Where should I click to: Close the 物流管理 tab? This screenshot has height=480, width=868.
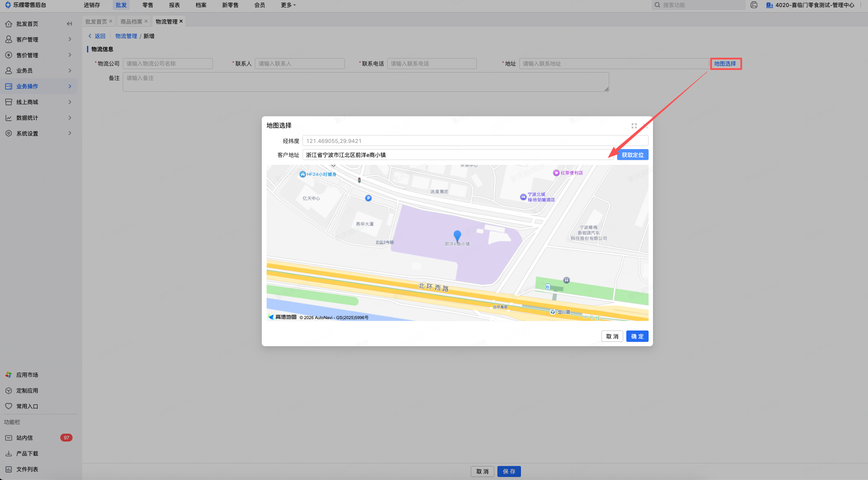pos(181,21)
